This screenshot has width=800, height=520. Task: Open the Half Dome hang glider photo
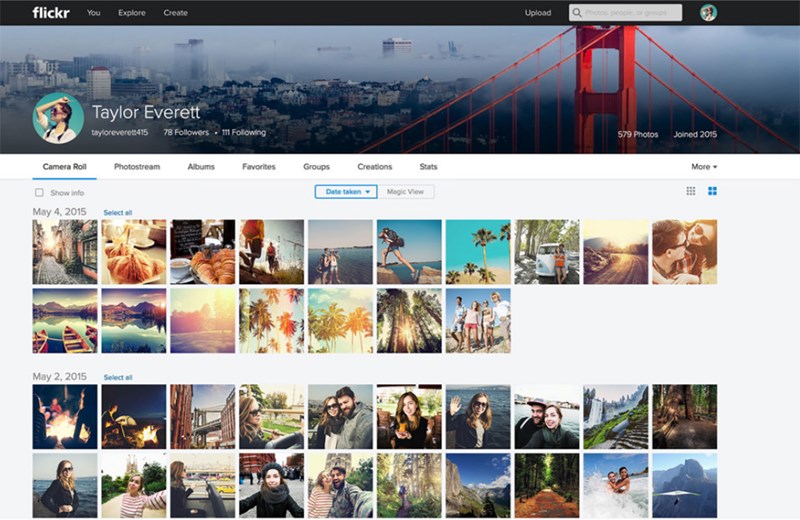[685, 486]
